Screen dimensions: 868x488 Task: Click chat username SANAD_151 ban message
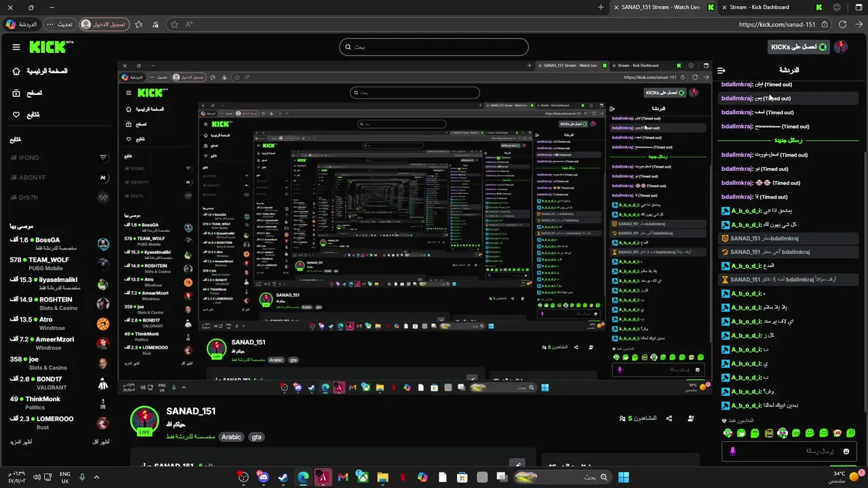[x=745, y=239]
